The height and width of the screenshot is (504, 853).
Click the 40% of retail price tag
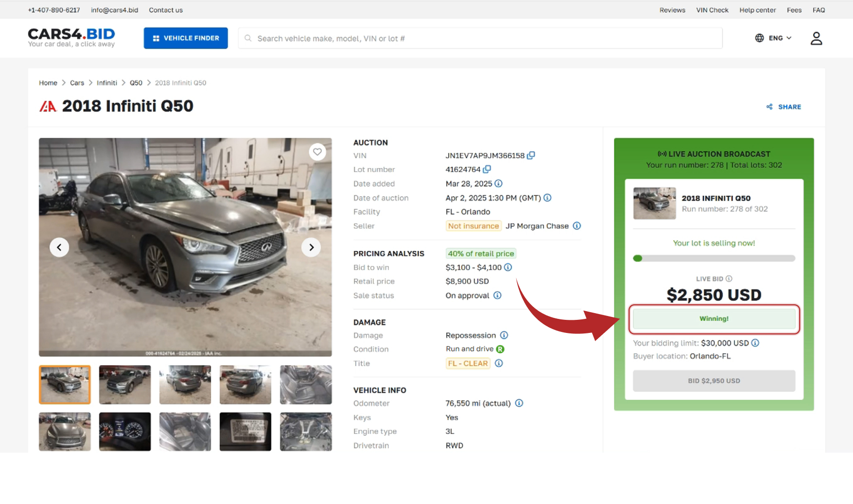pos(481,253)
